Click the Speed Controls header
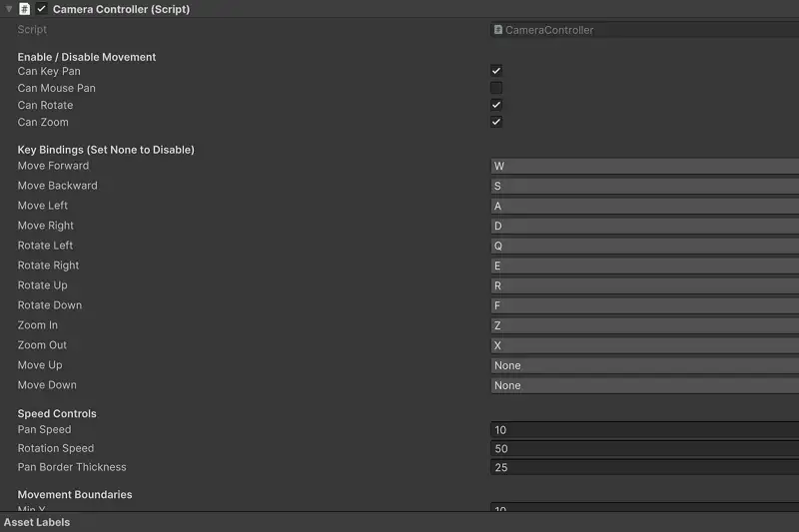Image resolution: width=799 pixels, height=532 pixels. (57, 413)
